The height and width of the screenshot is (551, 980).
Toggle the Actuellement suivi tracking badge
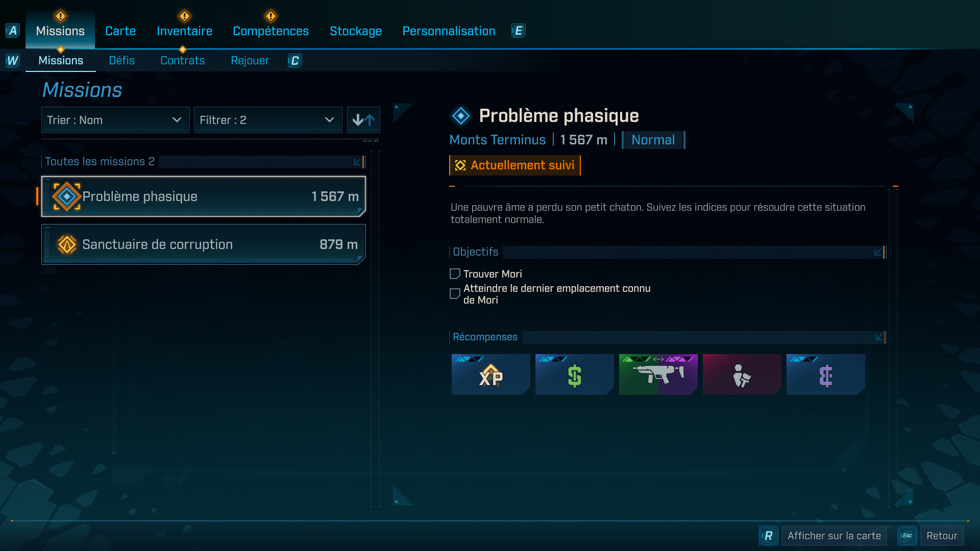click(x=515, y=165)
